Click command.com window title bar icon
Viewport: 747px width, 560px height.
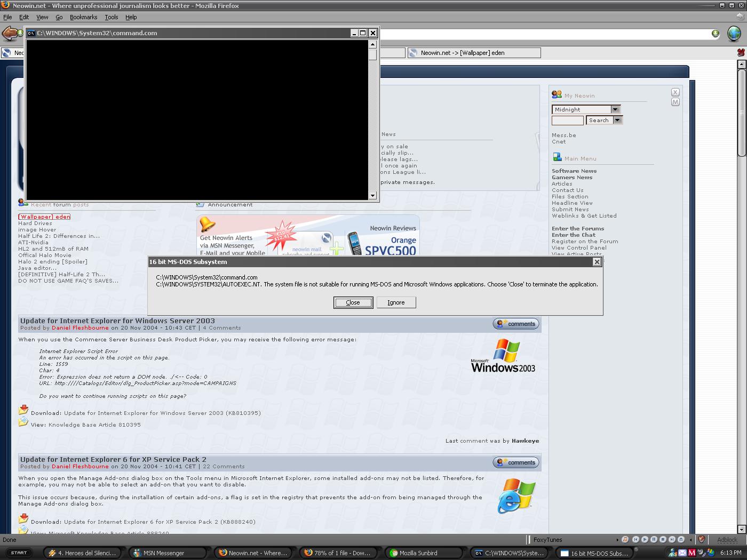coord(31,33)
